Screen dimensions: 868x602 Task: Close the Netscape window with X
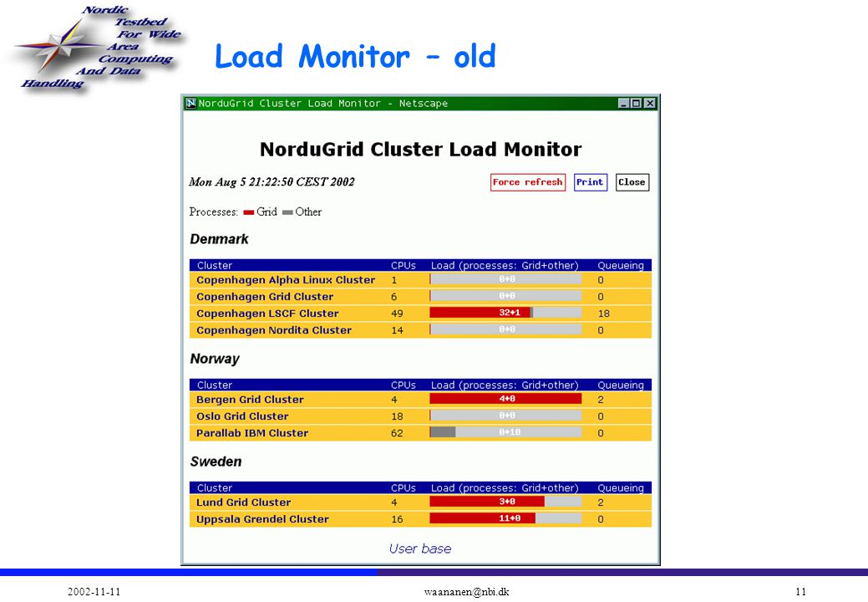(649, 103)
